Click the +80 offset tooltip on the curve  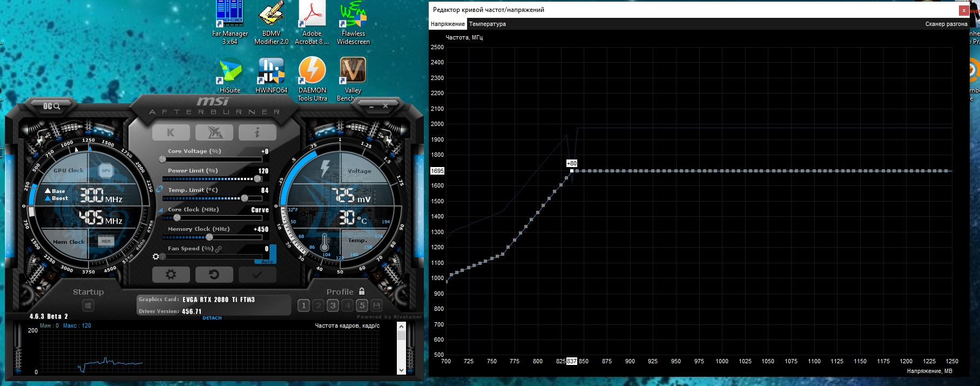[572, 163]
